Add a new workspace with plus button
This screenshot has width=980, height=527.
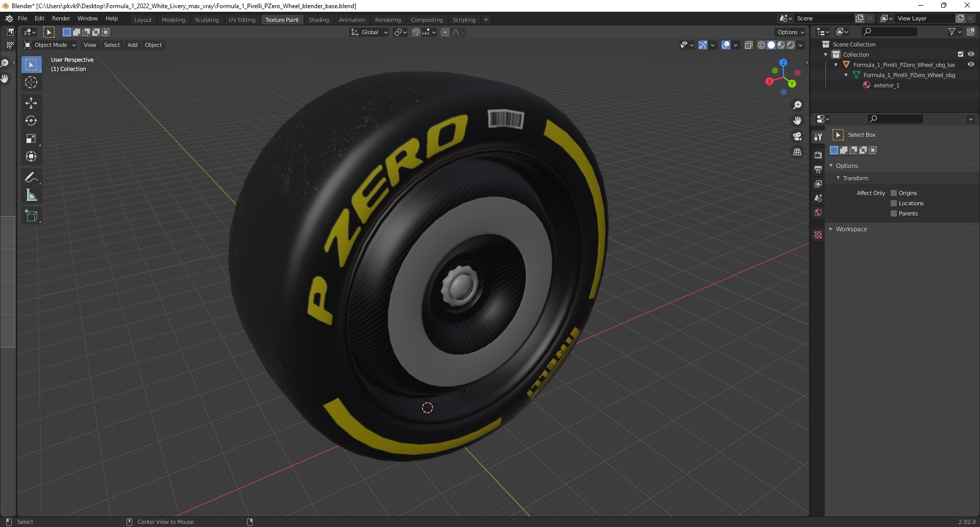486,20
